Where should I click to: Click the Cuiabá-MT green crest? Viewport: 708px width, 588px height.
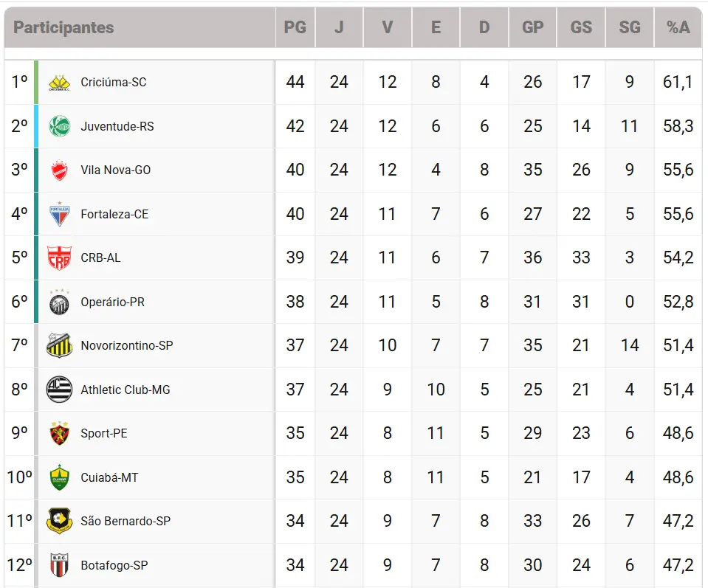point(59,477)
